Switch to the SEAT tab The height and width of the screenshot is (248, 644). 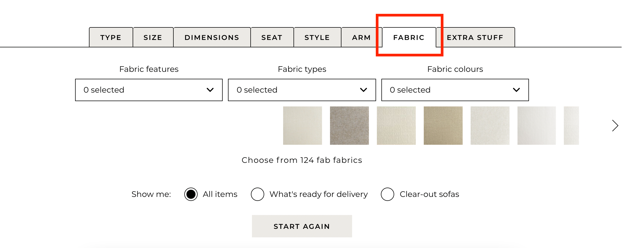(x=272, y=37)
